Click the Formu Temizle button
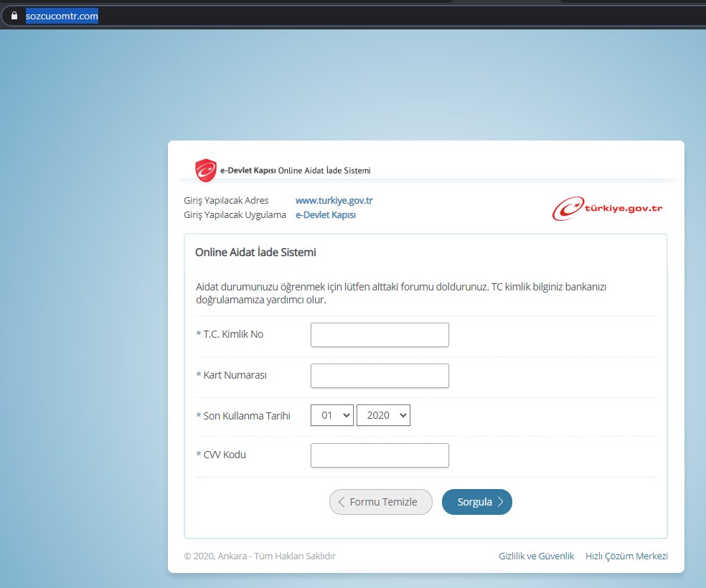Image resolution: width=706 pixels, height=588 pixels. pyautogui.click(x=381, y=502)
